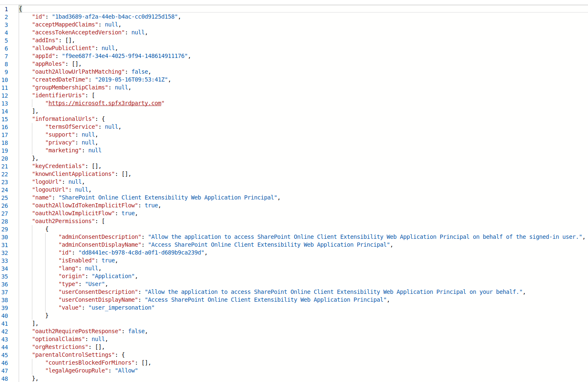Click the "createdDateTime" key
This screenshot has height=382, width=588.
[x=60, y=79]
